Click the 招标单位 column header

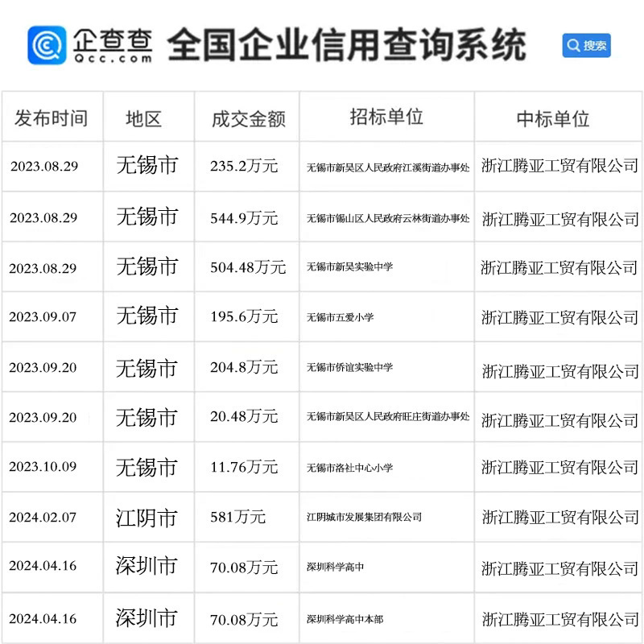click(386, 117)
